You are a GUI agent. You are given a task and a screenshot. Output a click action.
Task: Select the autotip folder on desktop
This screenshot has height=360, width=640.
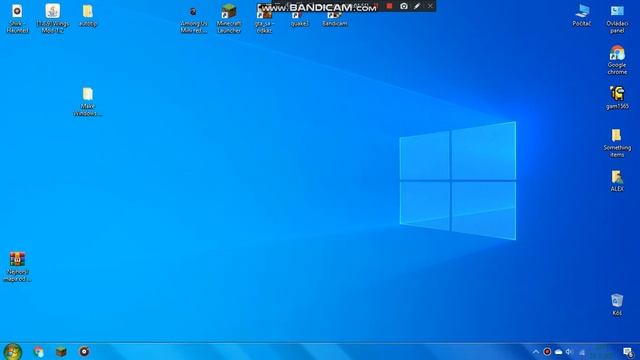point(88,16)
